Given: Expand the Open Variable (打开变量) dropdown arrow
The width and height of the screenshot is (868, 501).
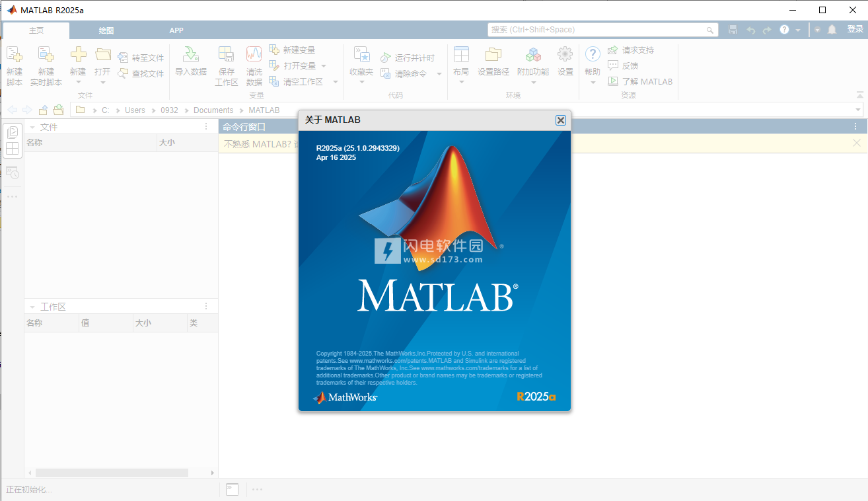Looking at the screenshot, I should click(x=324, y=66).
